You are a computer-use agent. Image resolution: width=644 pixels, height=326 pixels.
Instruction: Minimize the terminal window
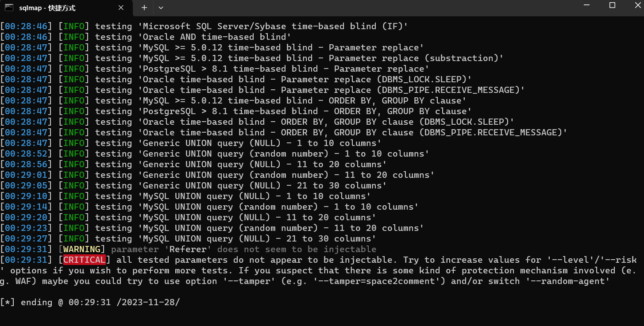click(586, 5)
